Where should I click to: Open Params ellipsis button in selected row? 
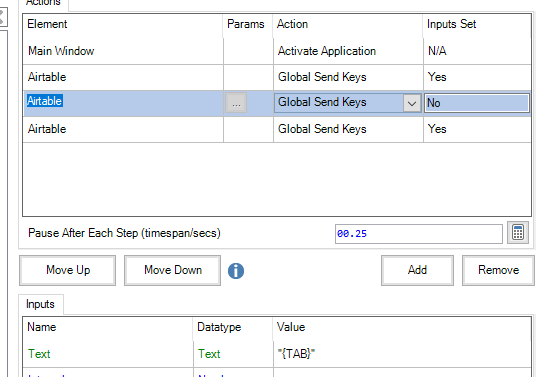236,103
